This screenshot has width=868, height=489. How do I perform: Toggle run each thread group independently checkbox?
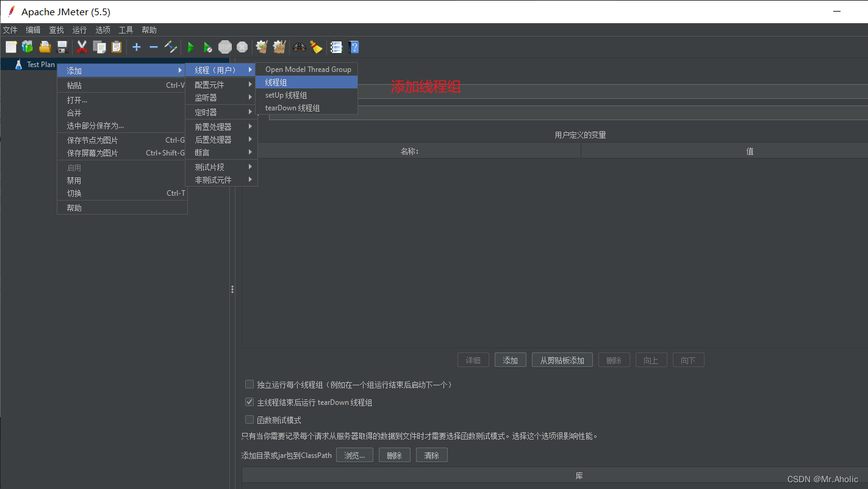(249, 385)
